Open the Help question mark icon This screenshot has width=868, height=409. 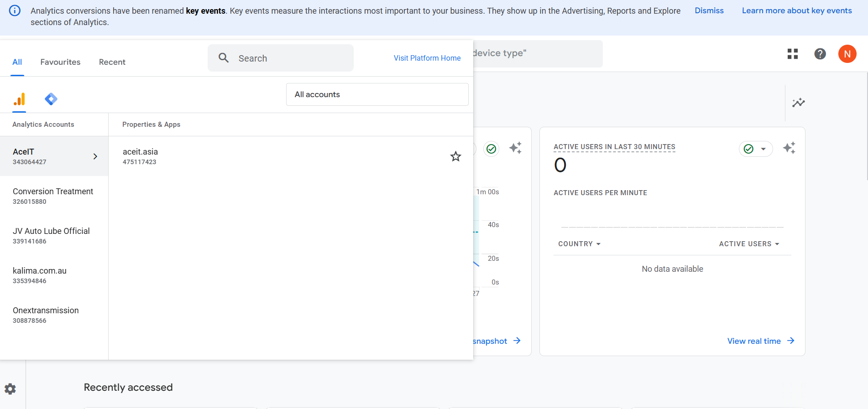820,54
